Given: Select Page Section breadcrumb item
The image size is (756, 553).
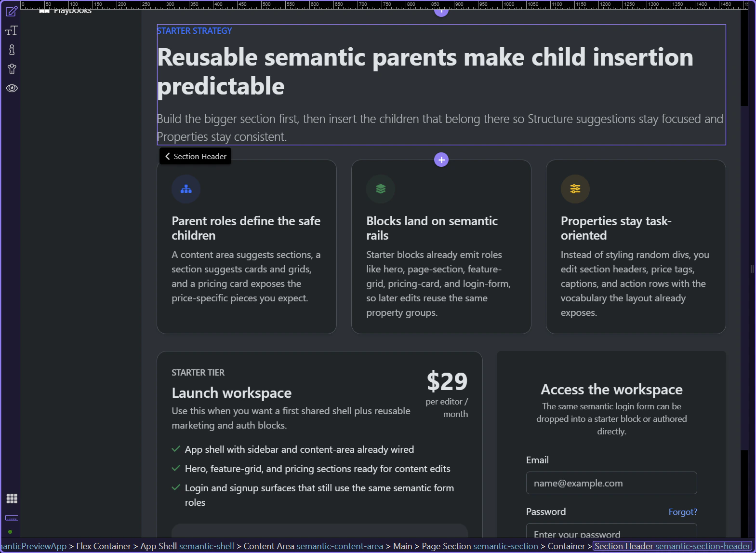Looking at the screenshot, I should (x=479, y=546).
